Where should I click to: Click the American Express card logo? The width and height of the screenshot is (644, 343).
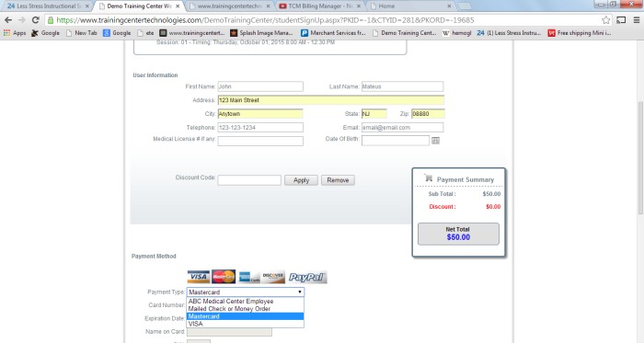[x=249, y=277]
